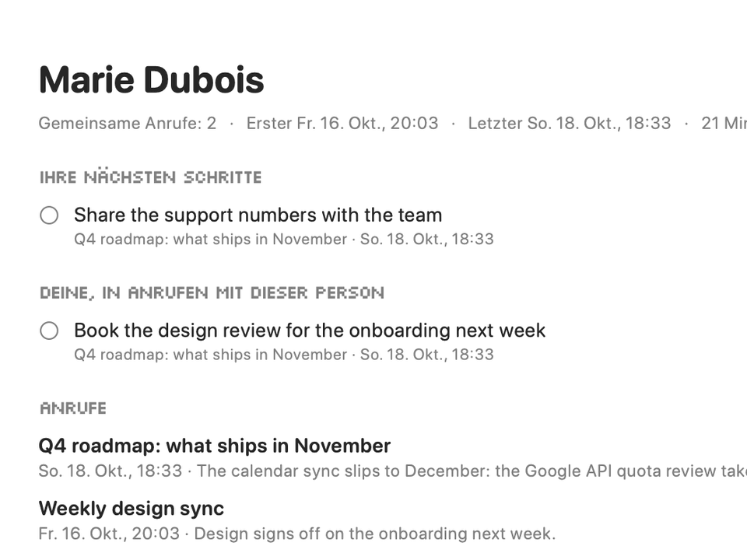This screenshot has height=560, width=747.
Task: Click the calendar sync summary under Q4 roadmap
Action: click(x=472, y=471)
